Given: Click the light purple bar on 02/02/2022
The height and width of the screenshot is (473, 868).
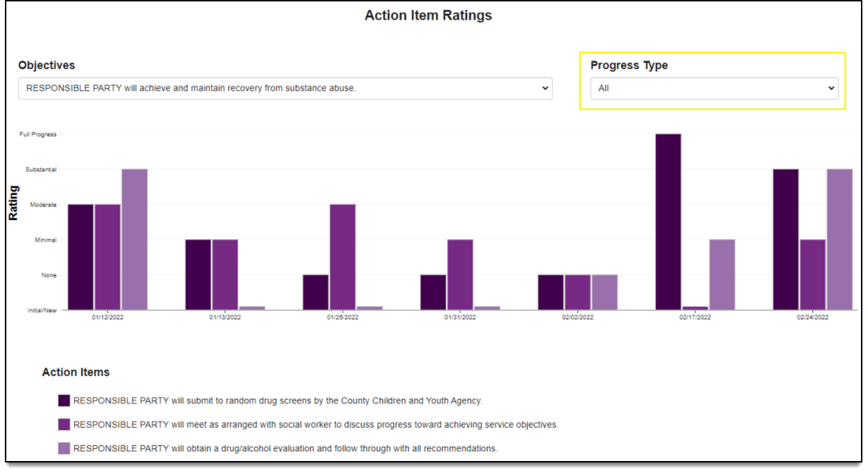Looking at the screenshot, I should pos(604,292).
